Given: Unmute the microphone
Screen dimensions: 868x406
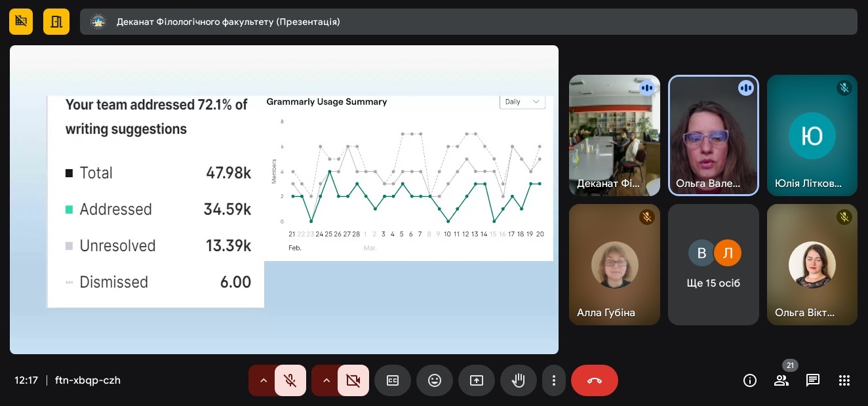Looking at the screenshot, I should point(290,380).
